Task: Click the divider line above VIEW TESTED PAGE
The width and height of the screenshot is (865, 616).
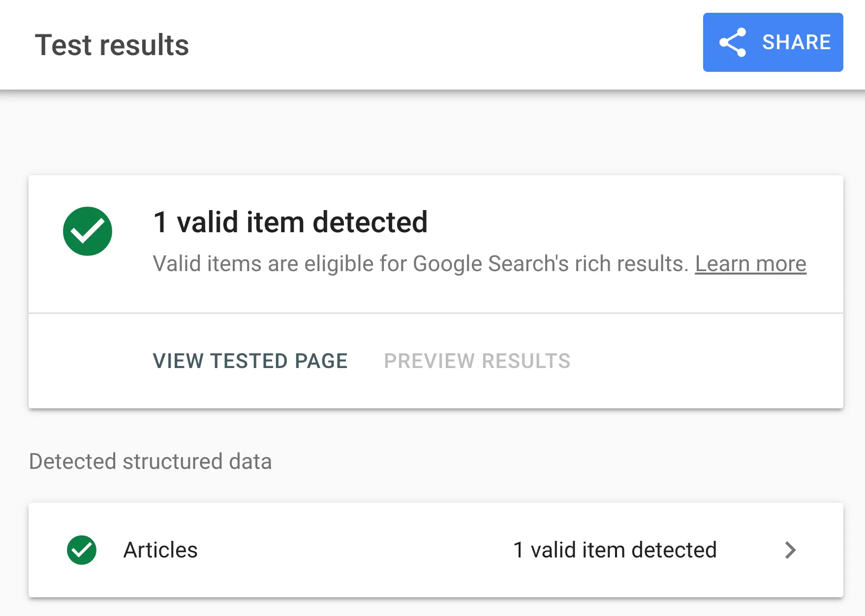Action: tap(436, 313)
